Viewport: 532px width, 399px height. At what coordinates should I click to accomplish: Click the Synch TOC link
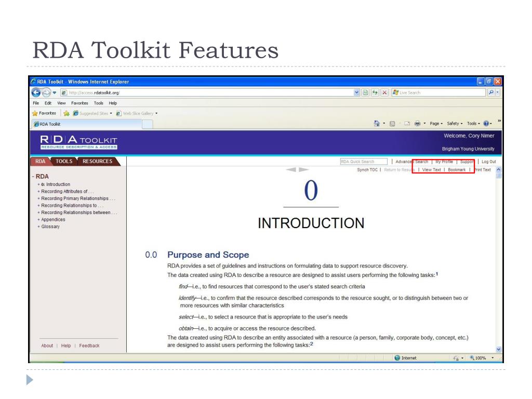coord(367,170)
